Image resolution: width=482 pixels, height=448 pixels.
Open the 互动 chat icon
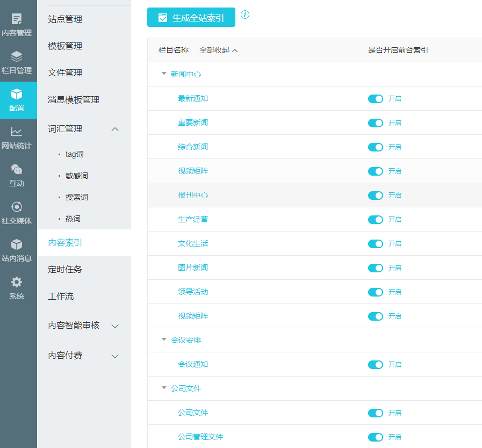point(17,170)
